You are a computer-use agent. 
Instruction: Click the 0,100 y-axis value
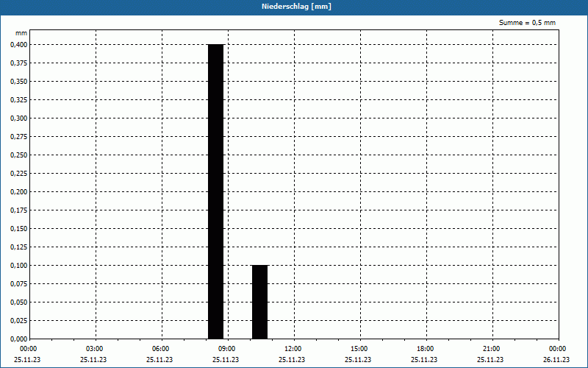click(19, 266)
